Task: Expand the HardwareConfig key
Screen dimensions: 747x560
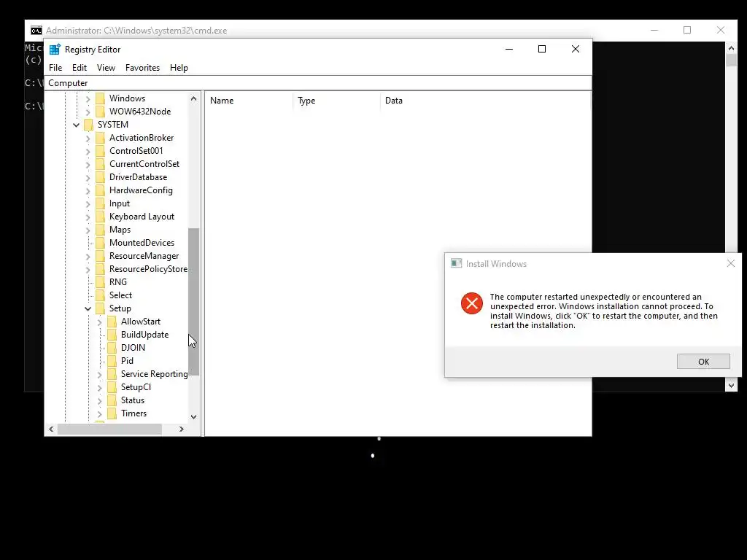Action: tap(88, 190)
